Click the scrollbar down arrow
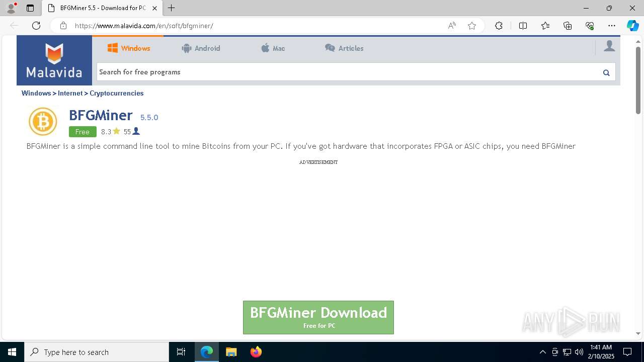Image resolution: width=644 pixels, height=362 pixels. [x=638, y=333]
